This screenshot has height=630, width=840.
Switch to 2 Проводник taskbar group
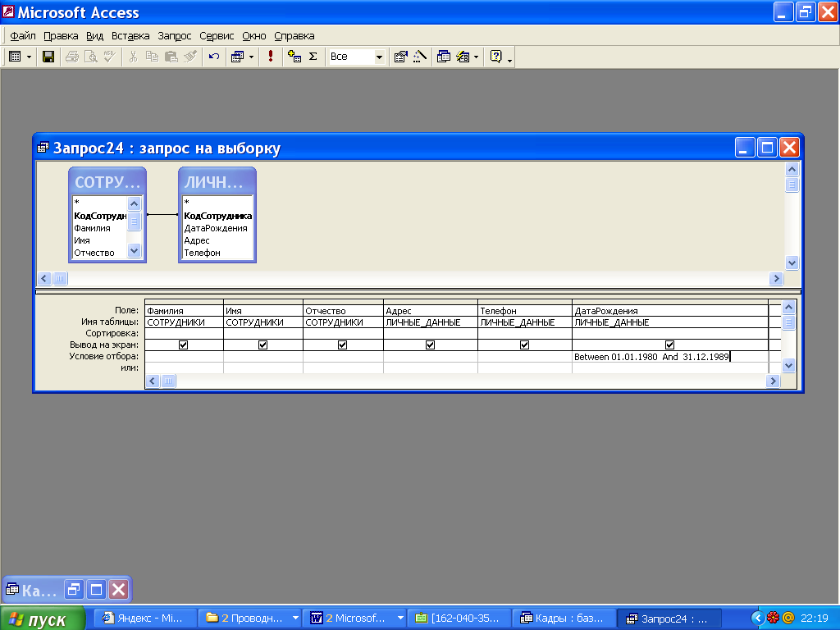coord(251,619)
